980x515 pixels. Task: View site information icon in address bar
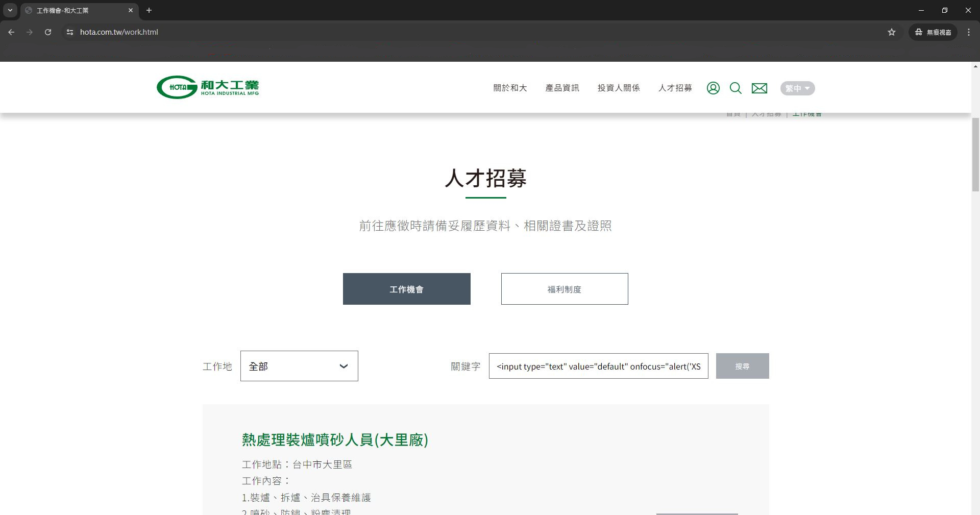click(x=70, y=32)
